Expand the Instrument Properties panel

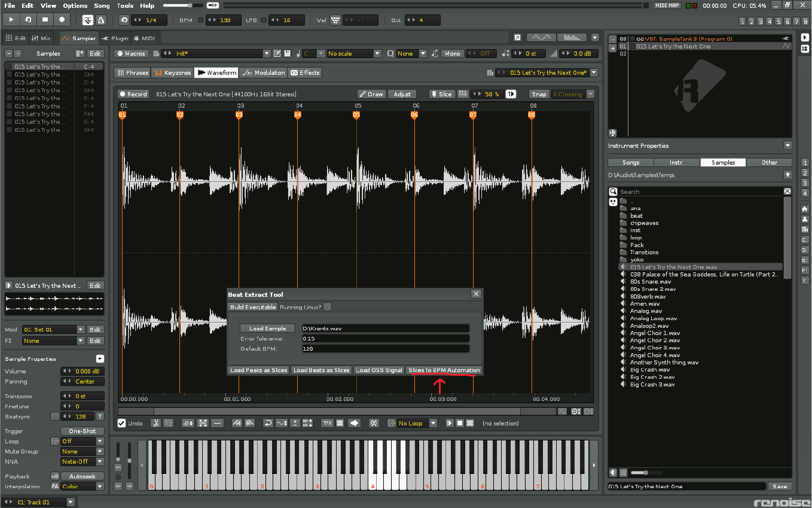pyautogui.click(x=787, y=145)
